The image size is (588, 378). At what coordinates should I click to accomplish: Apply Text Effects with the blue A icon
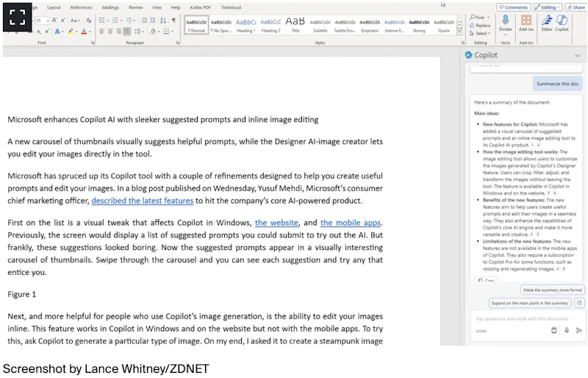[57, 32]
